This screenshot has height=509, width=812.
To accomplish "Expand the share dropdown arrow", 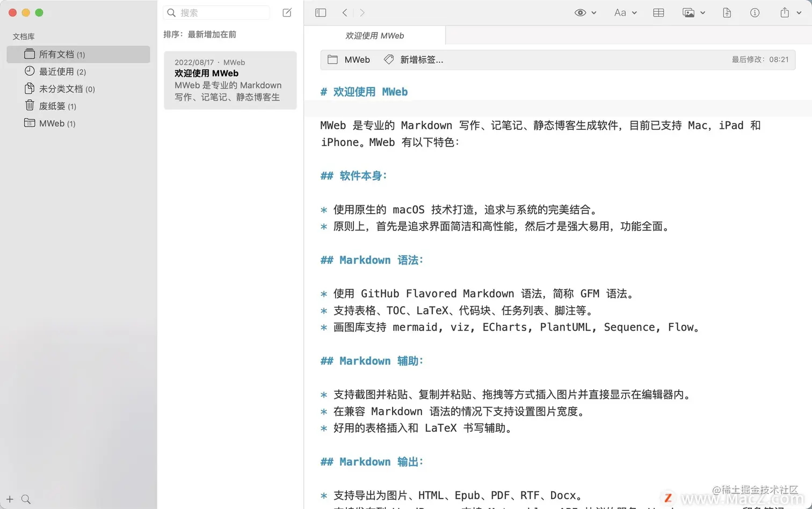I will pyautogui.click(x=799, y=13).
